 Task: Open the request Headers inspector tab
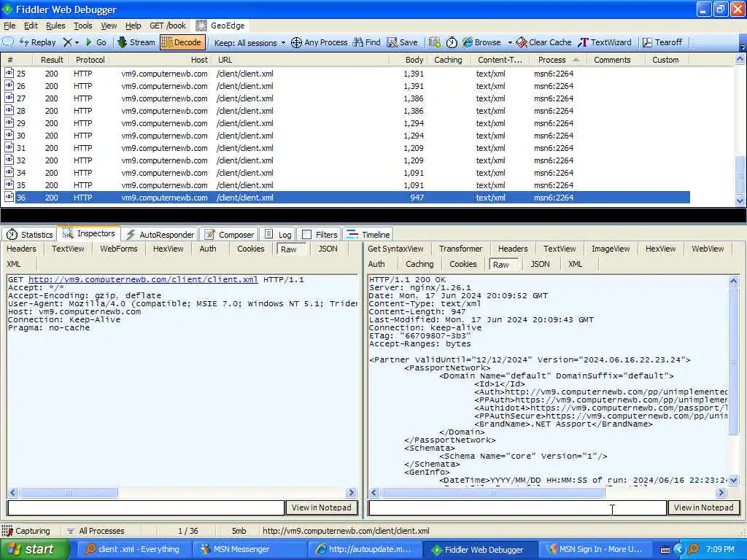(x=21, y=249)
